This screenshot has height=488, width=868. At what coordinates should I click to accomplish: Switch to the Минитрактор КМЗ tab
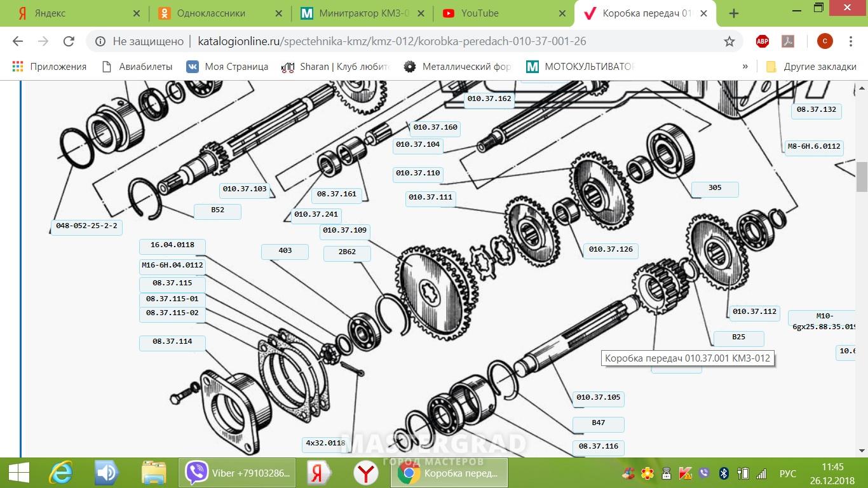point(362,13)
